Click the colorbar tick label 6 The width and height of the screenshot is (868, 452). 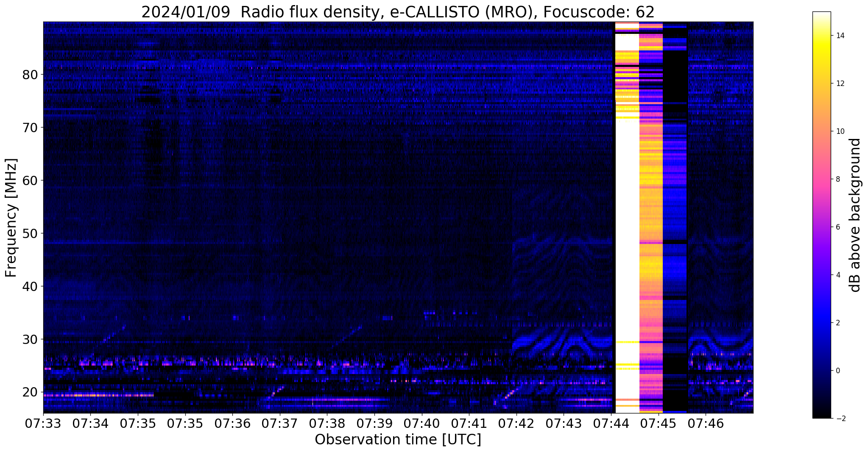(837, 227)
